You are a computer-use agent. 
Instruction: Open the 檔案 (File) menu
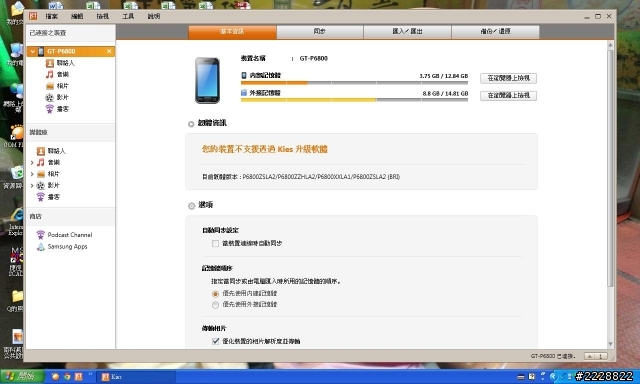pyautogui.click(x=51, y=16)
